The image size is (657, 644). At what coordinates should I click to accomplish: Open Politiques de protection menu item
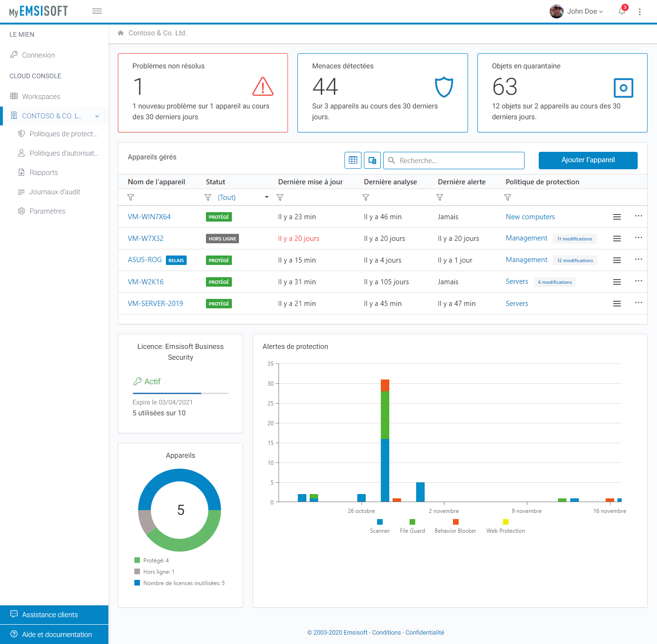(x=58, y=134)
